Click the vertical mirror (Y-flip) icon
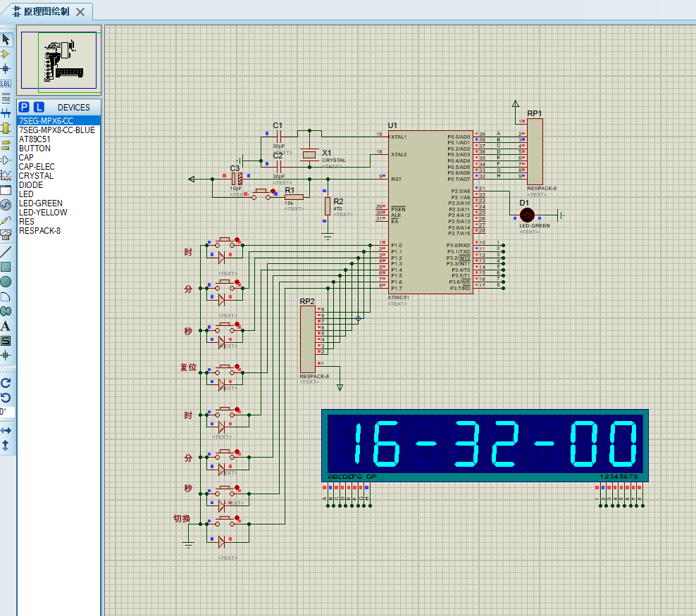Image resolution: width=696 pixels, height=616 pixels. tap(6, 446)
